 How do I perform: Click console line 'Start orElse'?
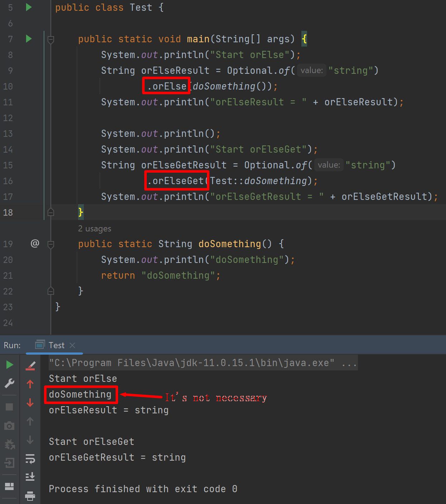(x=83, y=379)
